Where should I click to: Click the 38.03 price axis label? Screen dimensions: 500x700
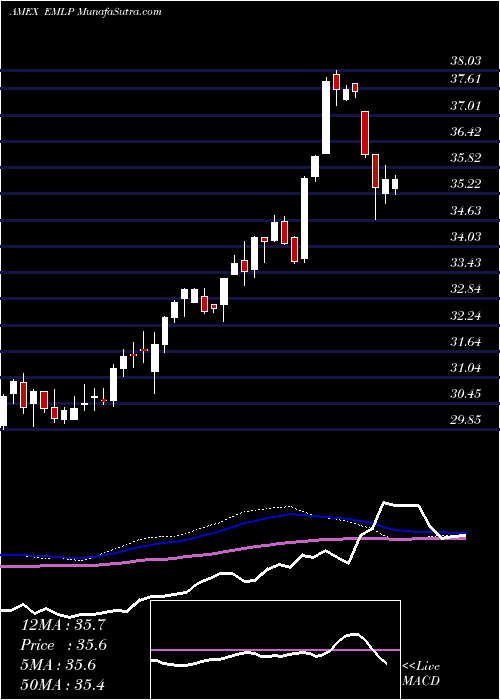(x=465, y=61)
